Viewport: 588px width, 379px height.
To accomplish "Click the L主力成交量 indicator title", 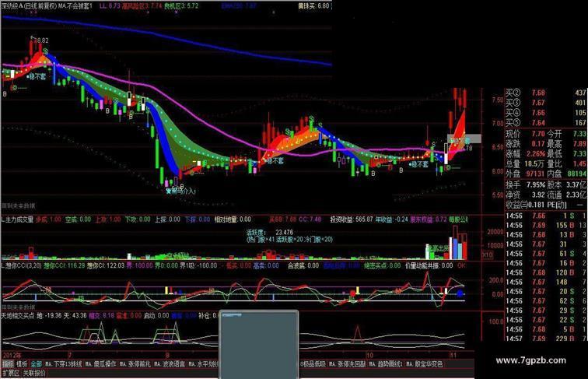I will [18, 219].
